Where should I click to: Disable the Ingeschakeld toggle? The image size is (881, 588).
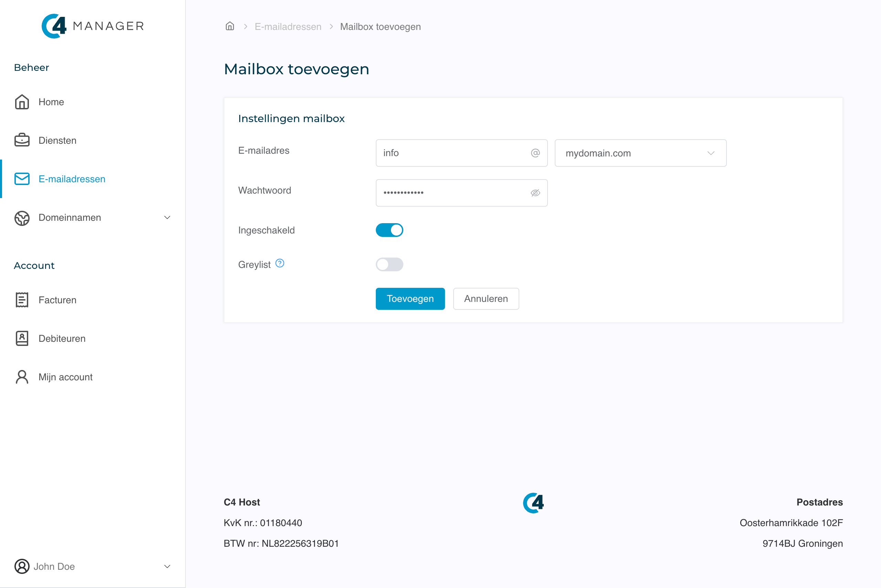point(390,230)
